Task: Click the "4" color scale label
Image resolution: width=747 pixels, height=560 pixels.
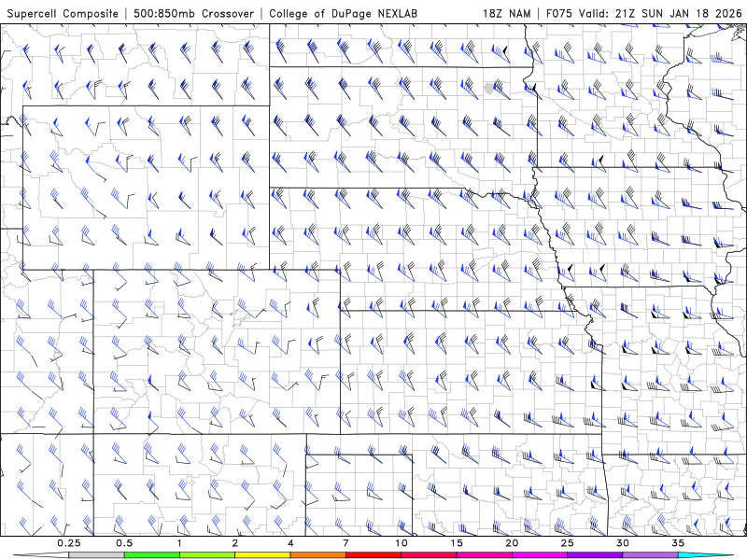Action: point(290,543)
